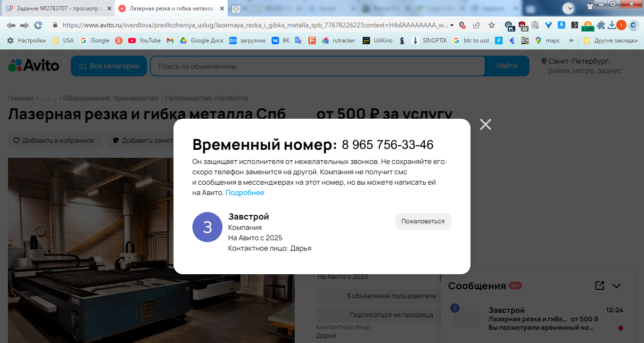Image resolution: width=644 pixels, height=343 pixels.
Task: Open the bitcoin price extension icon
Action: pyautogui.click(x=587, y=26)
